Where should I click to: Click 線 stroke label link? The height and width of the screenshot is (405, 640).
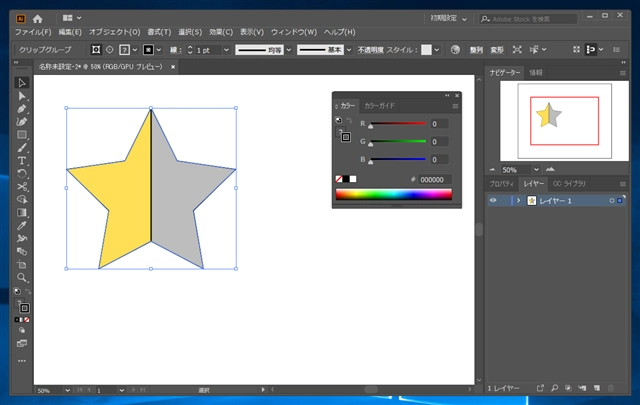[176, 50]
